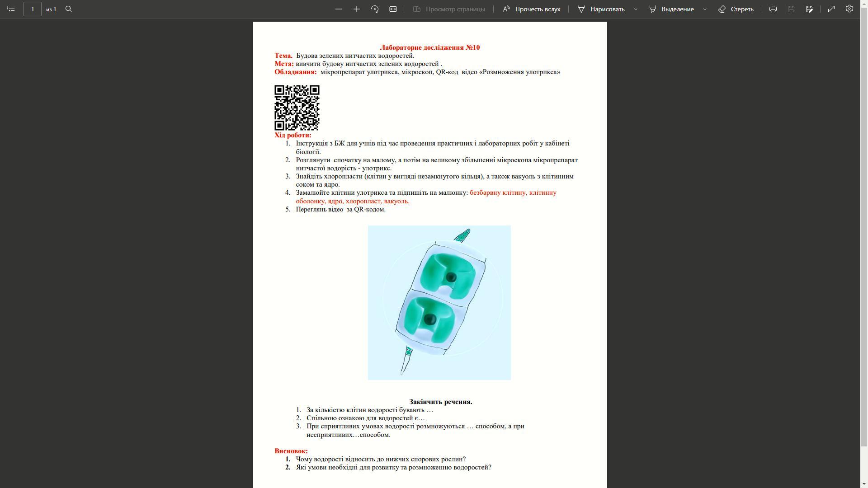Expand the Выделение dropdown arrow
Image resolution: width=868 pixels, height=488 pixels.
coord(705,9)
